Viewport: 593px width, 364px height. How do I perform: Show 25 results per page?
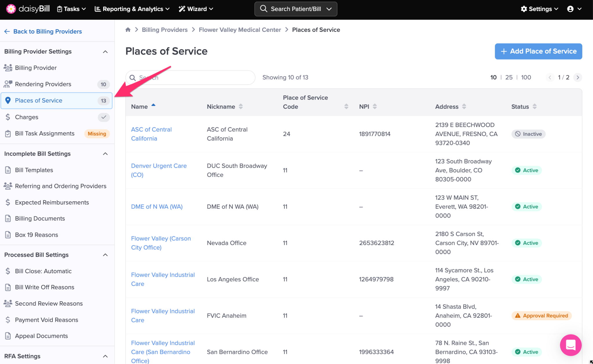tap(509, 77)
